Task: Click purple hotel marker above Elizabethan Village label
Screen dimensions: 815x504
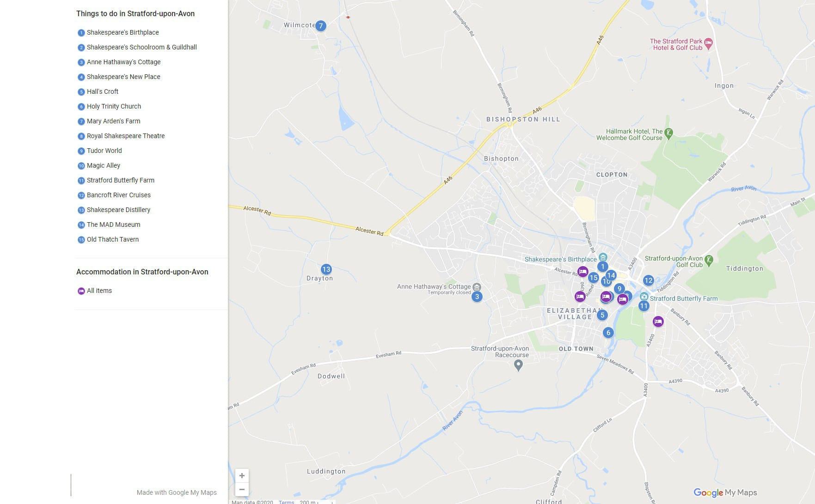Action: pyautogui.click(x=580, y=297)
